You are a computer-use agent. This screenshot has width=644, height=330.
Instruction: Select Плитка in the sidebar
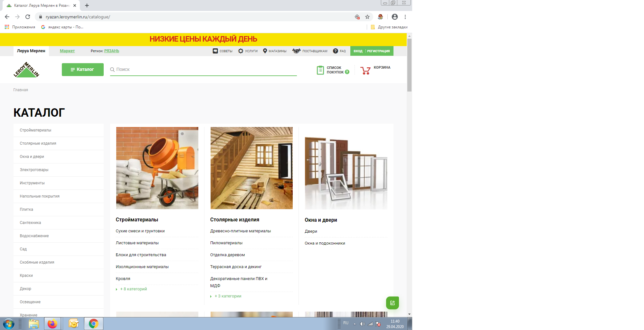pos(59,209)
